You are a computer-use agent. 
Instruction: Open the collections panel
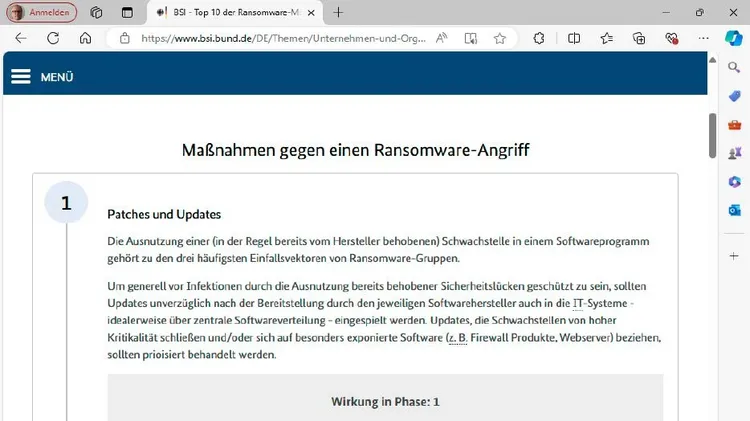pyautogui.click(x=639, y=38)
